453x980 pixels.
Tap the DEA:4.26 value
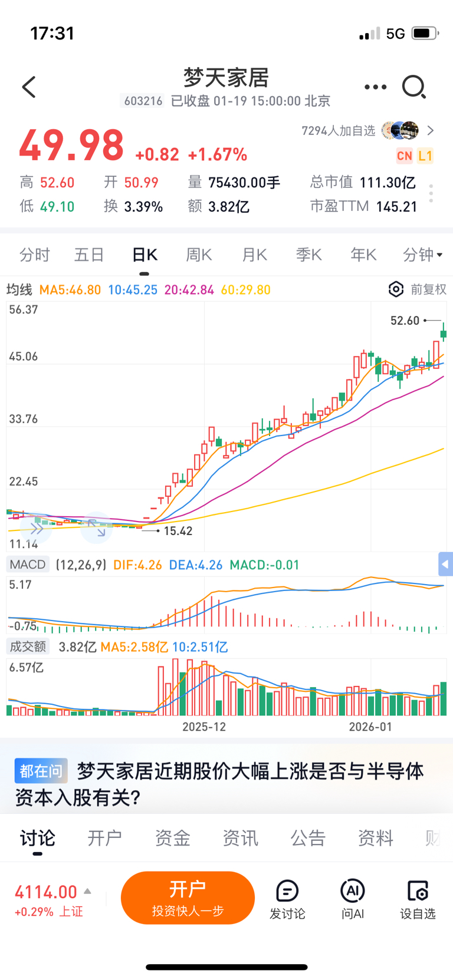196,565
